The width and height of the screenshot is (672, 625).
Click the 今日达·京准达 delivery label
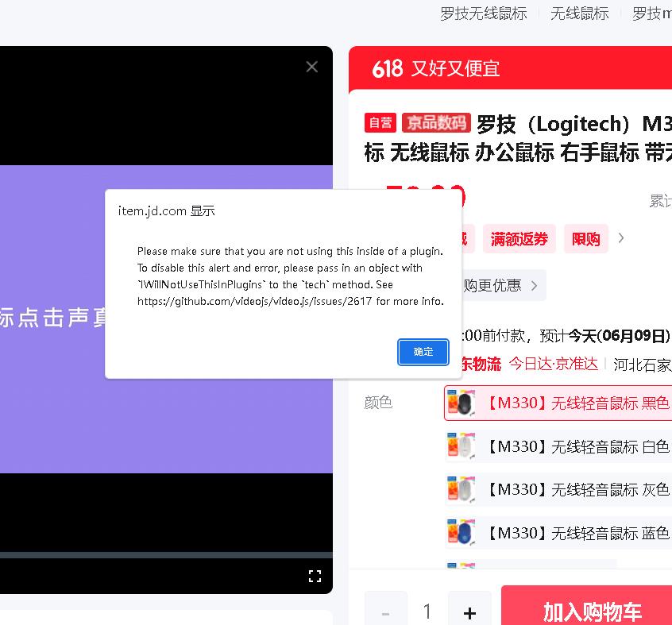554,364
